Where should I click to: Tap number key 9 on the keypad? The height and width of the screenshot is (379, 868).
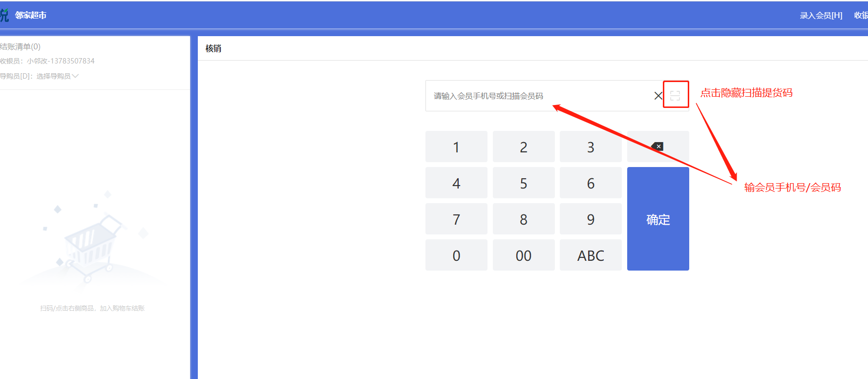[591, 219]
